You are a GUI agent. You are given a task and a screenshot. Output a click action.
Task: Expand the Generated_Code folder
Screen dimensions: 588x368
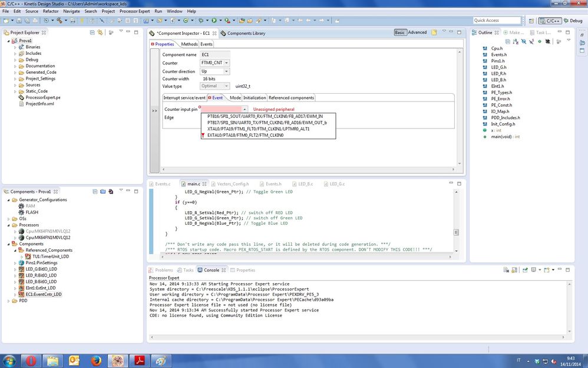pyautogui.click(x=15, y=72)
